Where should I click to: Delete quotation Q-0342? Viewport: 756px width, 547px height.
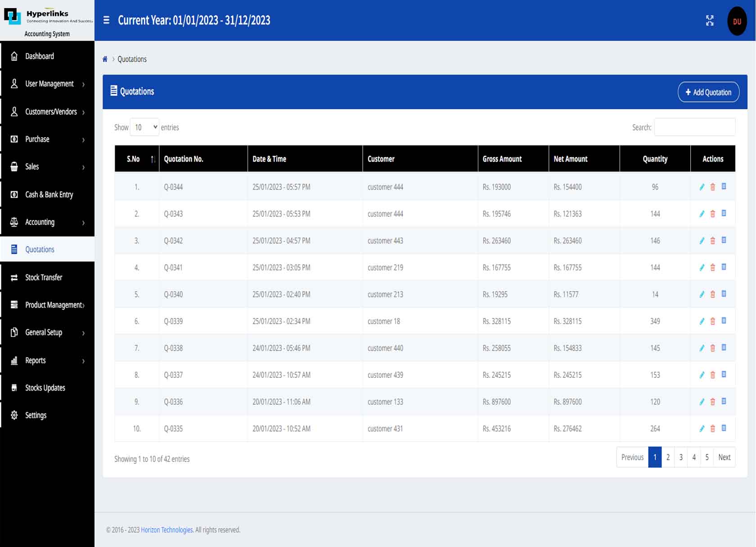click(713, 241)
